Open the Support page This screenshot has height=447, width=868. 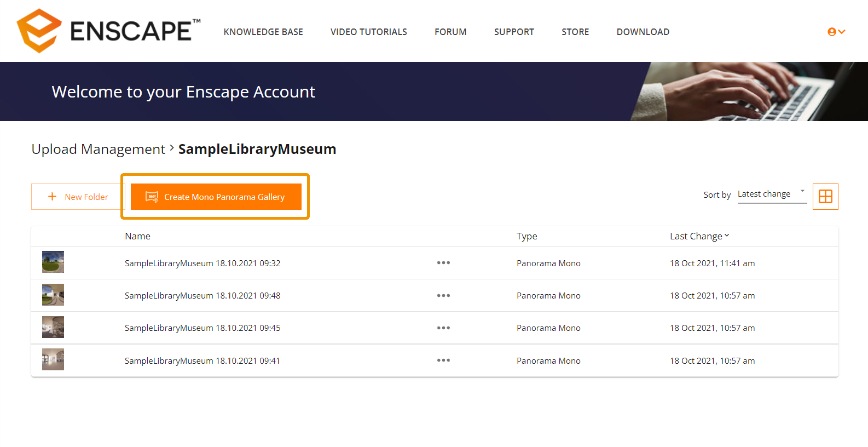514,32
